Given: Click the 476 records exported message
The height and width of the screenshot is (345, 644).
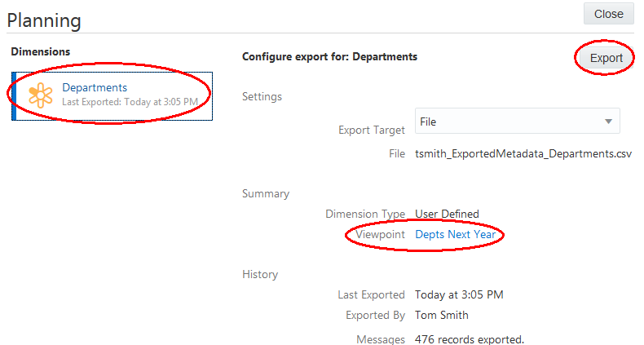Looking at the screenshot, I should (469, 339).
